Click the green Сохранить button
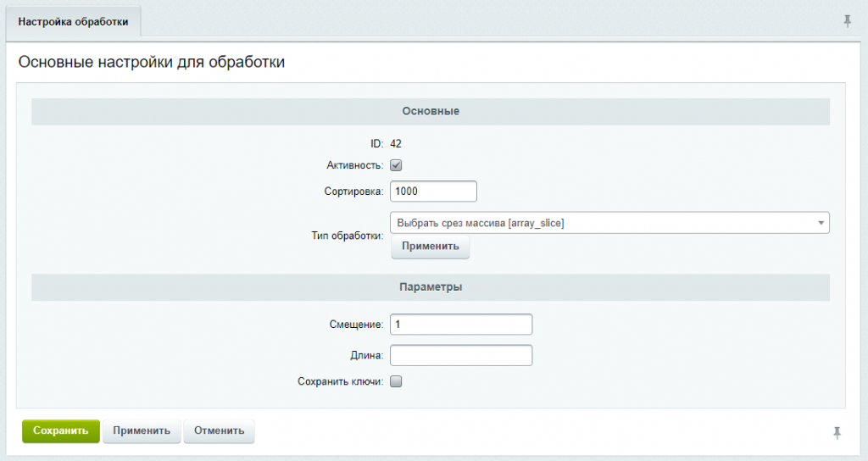Image resolution: width=868 pixels, height=461 pixels. (61, 431)
